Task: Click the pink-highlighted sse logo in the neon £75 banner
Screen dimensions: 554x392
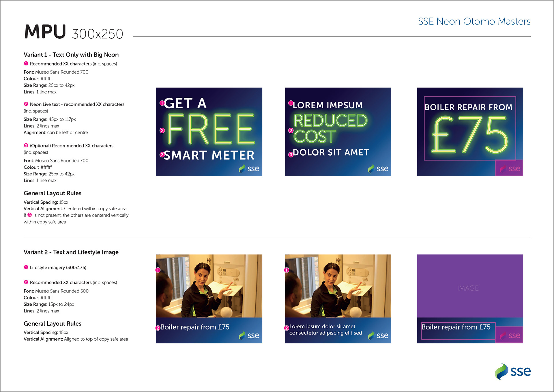Action: (509, 168)
